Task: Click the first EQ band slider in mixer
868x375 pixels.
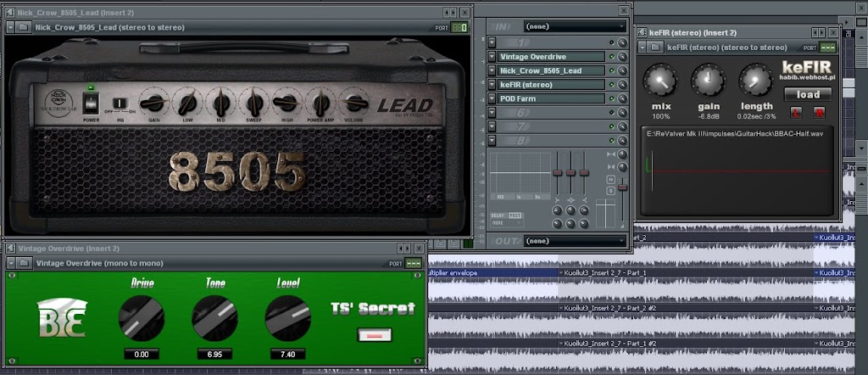Action: pos(558,173)
